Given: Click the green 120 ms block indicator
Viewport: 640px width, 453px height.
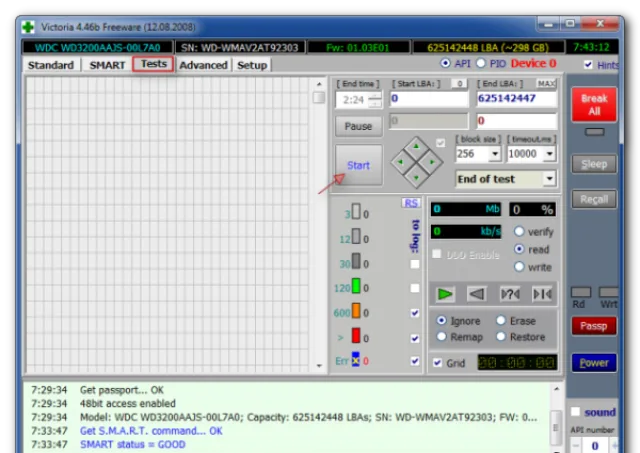Looking at the screenshot, I should (x=356, y=286).
